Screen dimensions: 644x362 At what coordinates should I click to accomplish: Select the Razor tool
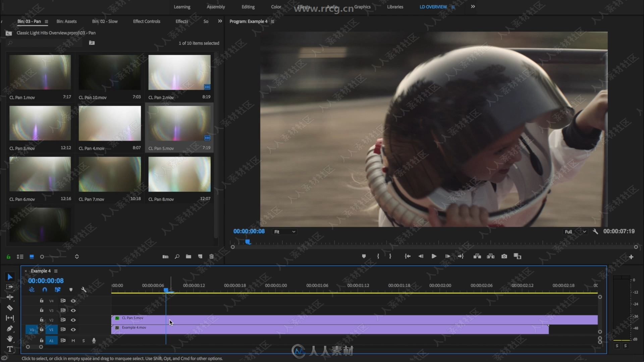pyautogui.click(x=10, y=308)
